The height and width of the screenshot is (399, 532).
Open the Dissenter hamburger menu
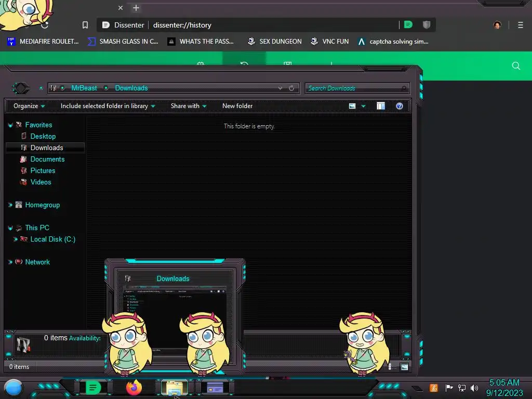coord(521,25)
